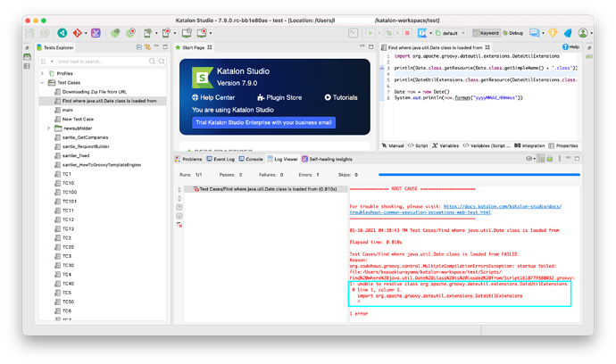Toggle the Keyword perspective button
The height and width of the screenshot is (364, 616).
coord(486,33)
